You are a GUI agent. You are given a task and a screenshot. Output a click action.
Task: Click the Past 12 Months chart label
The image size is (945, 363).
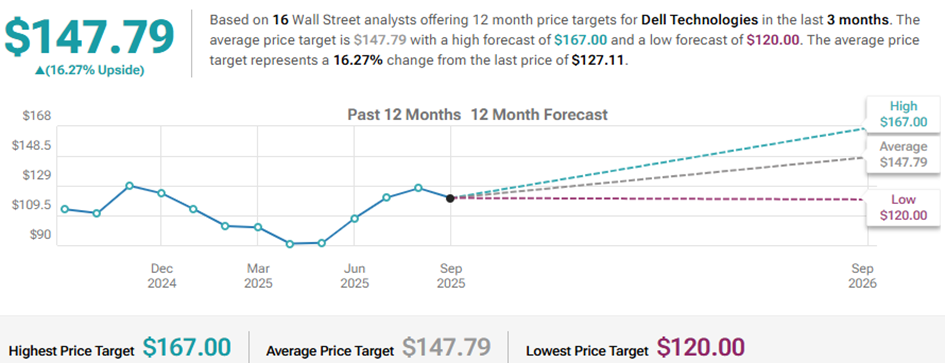coord(404,114)
